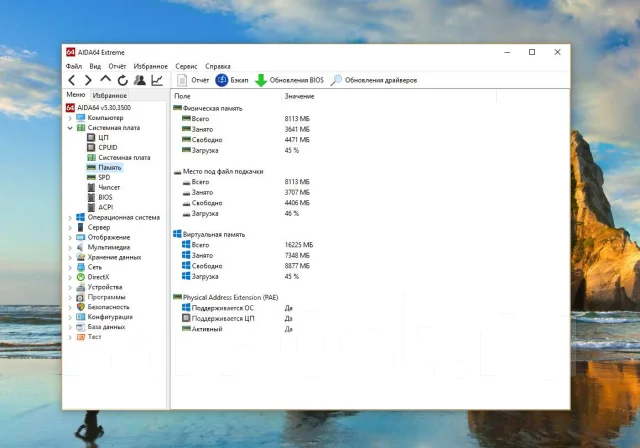Click the DirectX Xbox icon
Screen dimensions: 640x448
[x=81, y=277]
